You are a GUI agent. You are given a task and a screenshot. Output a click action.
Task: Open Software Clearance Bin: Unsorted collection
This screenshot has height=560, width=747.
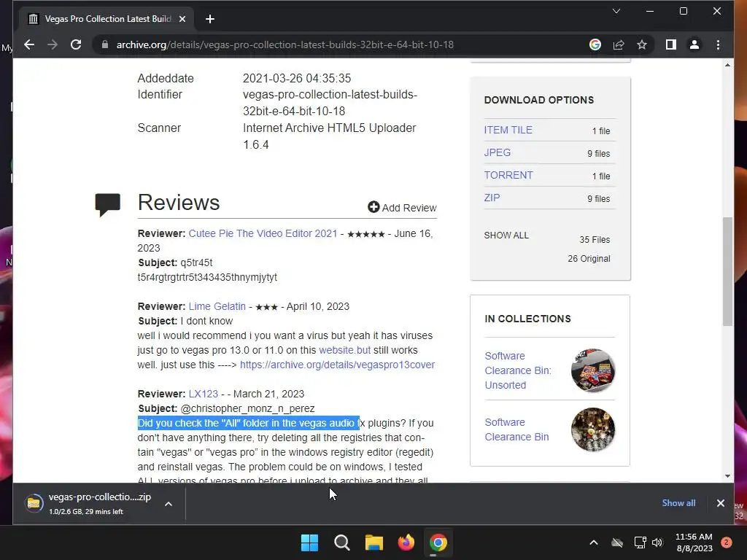pyautogui.click(x=518, y=370)
